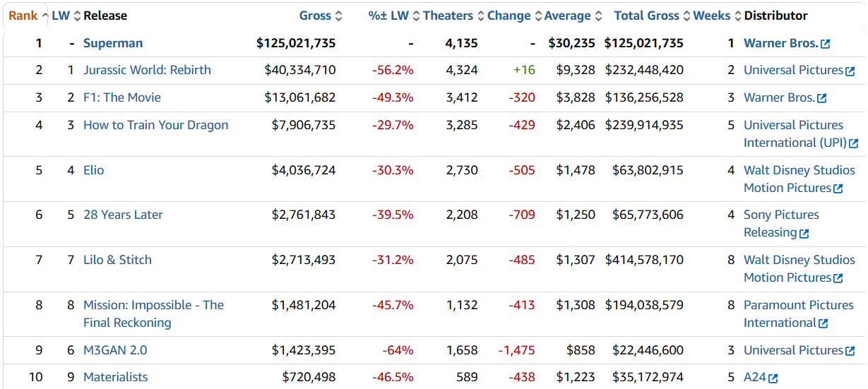This screenshot has width=868, height=389.
Task: Sort by Total Gross column header
Action: coord(646,16)
